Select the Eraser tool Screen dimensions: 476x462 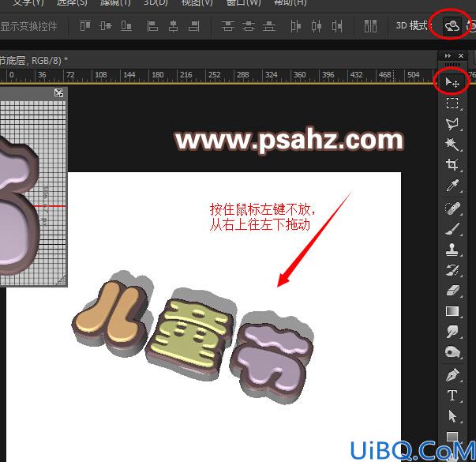(452, 291)
